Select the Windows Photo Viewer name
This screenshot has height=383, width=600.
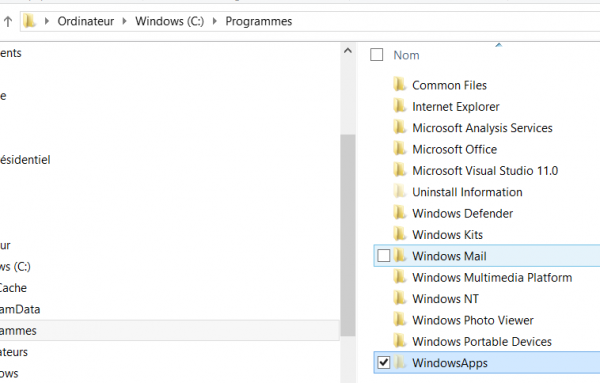click(x=473, y=320)
